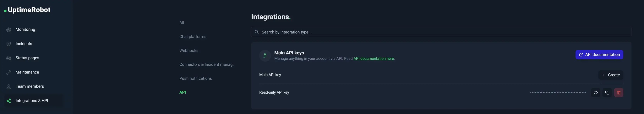644x114 pixels.
Task: Reveal the Read-only API key with eye icon
Action: 596,93
